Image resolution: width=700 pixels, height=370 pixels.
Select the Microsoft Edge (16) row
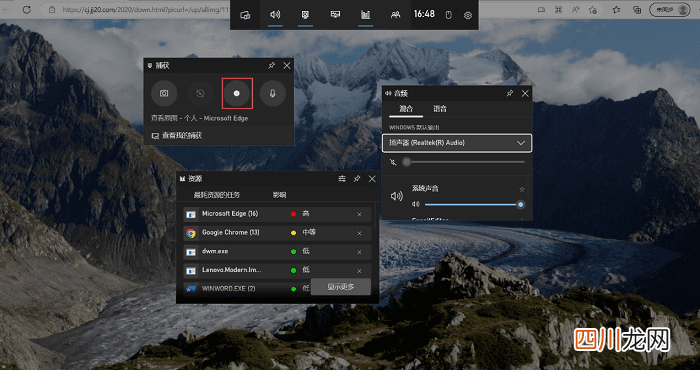(277, 214)
